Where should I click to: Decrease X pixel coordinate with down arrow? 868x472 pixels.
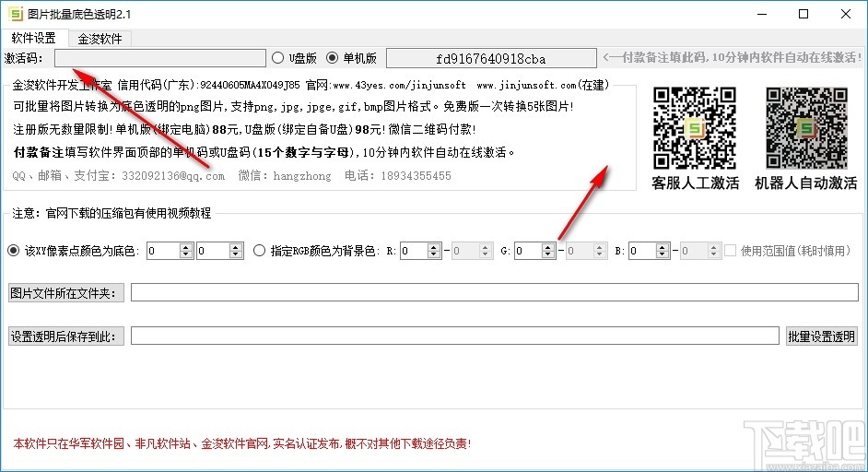tap(186, 254)
